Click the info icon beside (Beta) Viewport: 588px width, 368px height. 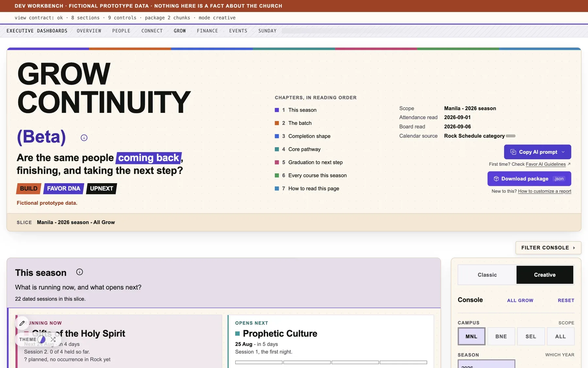[84, 138]
